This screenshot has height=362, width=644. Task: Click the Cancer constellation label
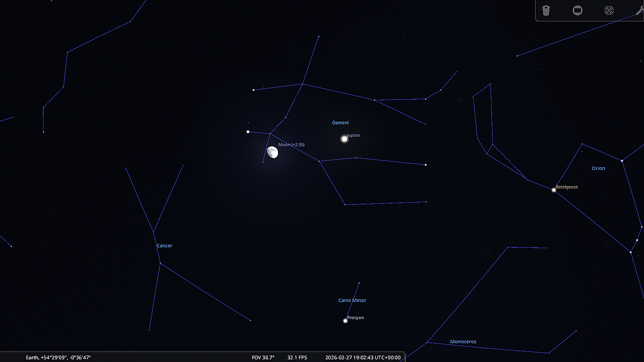(164, 246)
